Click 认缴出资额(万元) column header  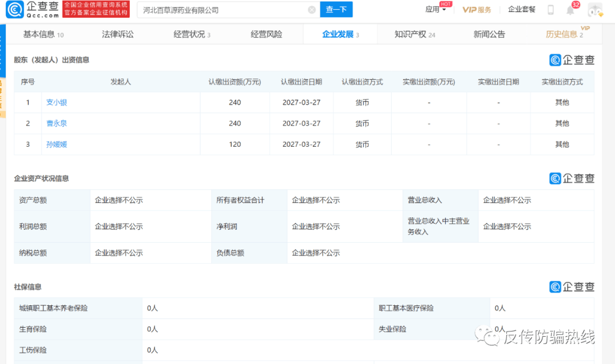click(235, 82)
